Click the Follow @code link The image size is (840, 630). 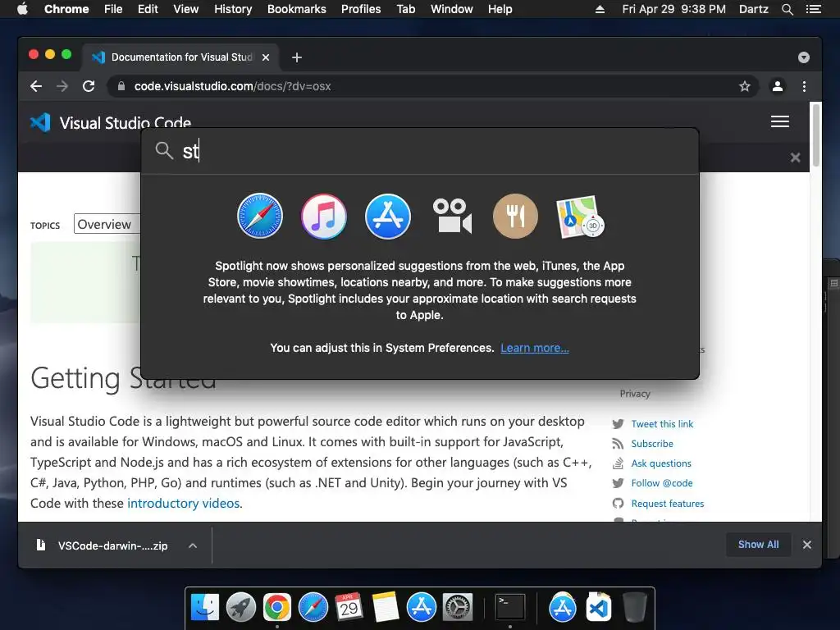click(x=662, y=483)
